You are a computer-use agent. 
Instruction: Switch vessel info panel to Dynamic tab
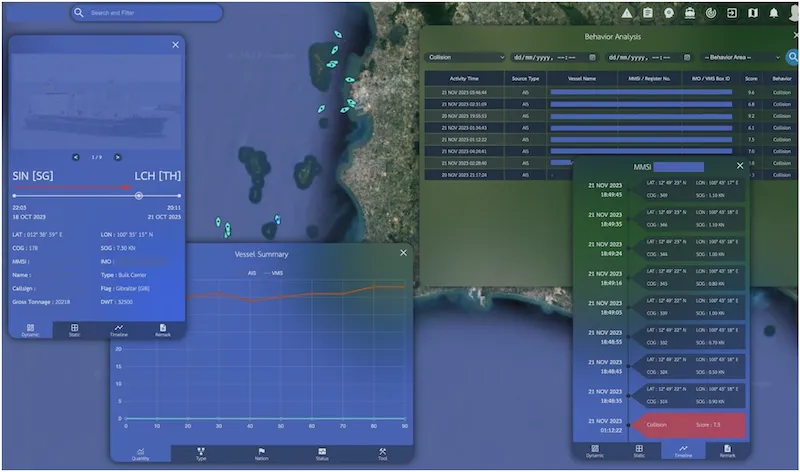(31, 330)
